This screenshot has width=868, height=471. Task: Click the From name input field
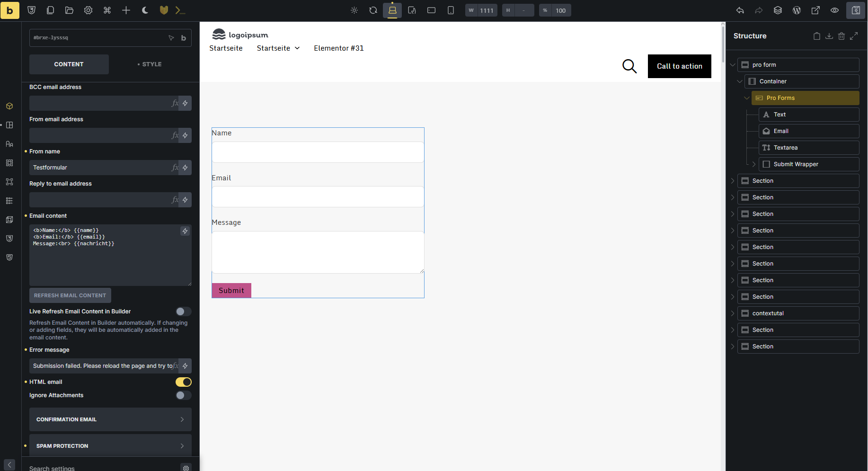click(x=100, y=168)
